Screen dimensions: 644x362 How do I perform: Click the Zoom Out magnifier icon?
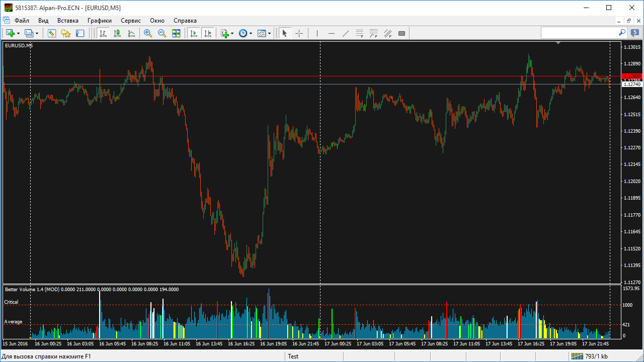(x=162, y=33)
